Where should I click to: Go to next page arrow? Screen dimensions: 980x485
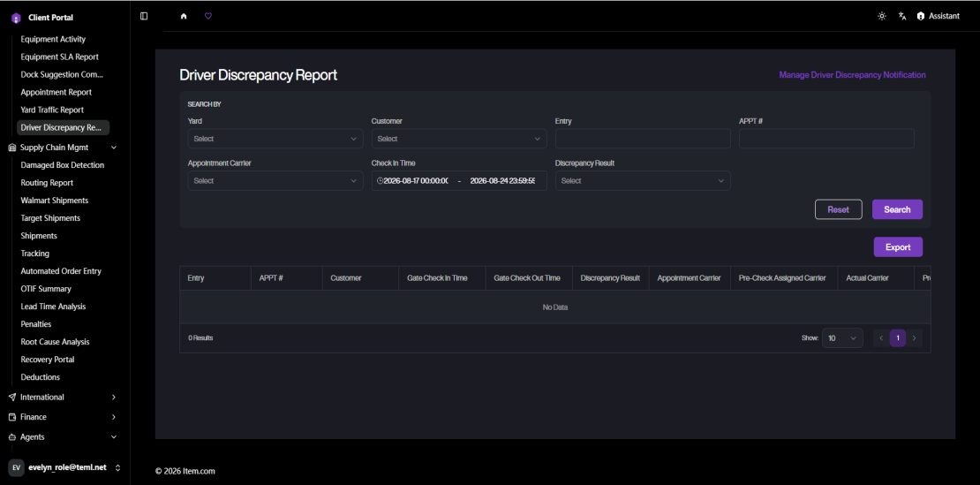pos(915,338)
